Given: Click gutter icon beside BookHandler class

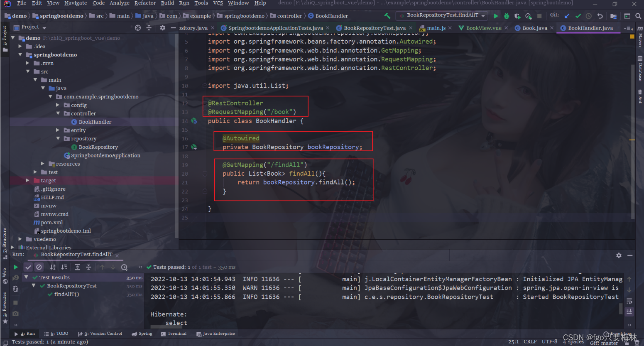Looking at the screenshot, I should coord(194,121).
